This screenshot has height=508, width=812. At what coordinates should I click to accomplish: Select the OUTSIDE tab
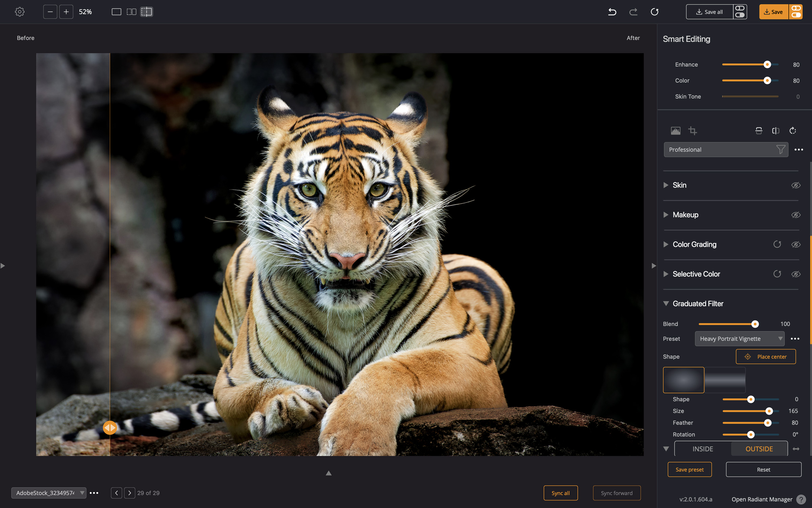tap(759, 449)
